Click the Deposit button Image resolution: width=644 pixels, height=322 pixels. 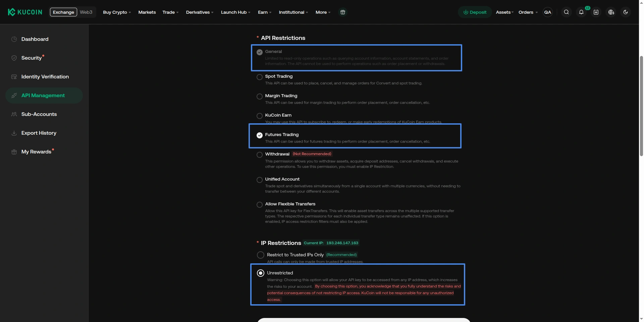point(475,12)
